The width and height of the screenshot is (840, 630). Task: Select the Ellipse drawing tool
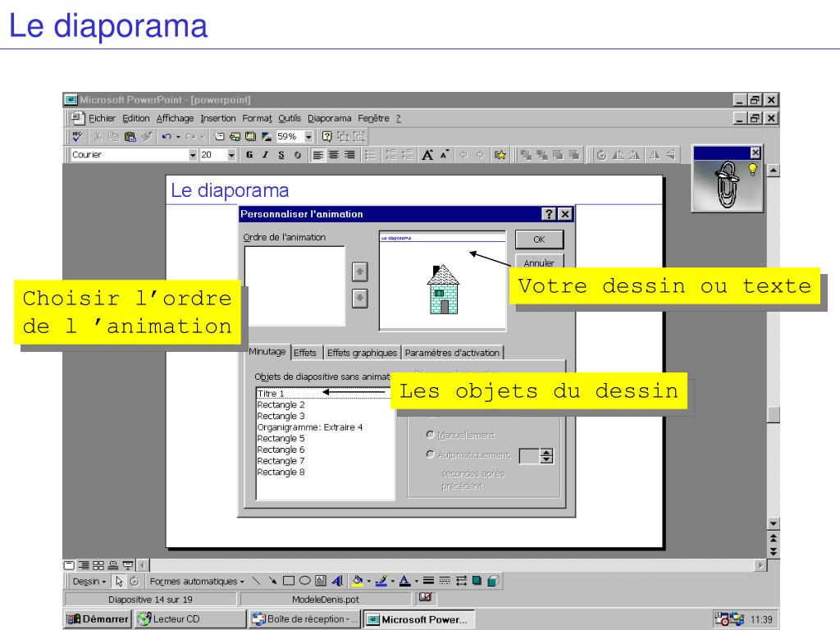point(305,581)
